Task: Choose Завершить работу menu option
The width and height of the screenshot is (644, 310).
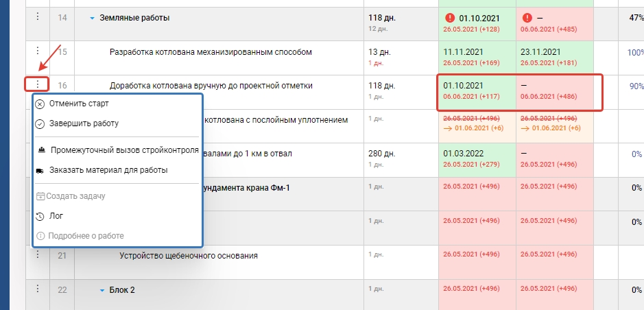Action: 84,123
